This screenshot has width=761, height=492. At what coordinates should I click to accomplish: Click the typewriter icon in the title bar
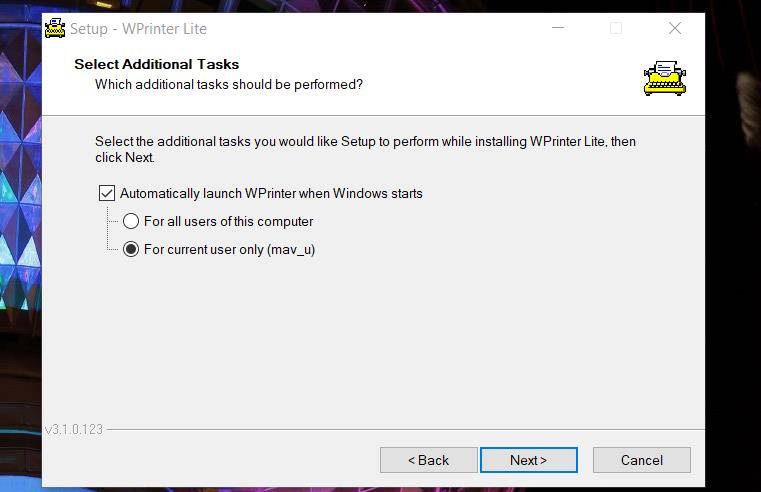pos(55,28)
